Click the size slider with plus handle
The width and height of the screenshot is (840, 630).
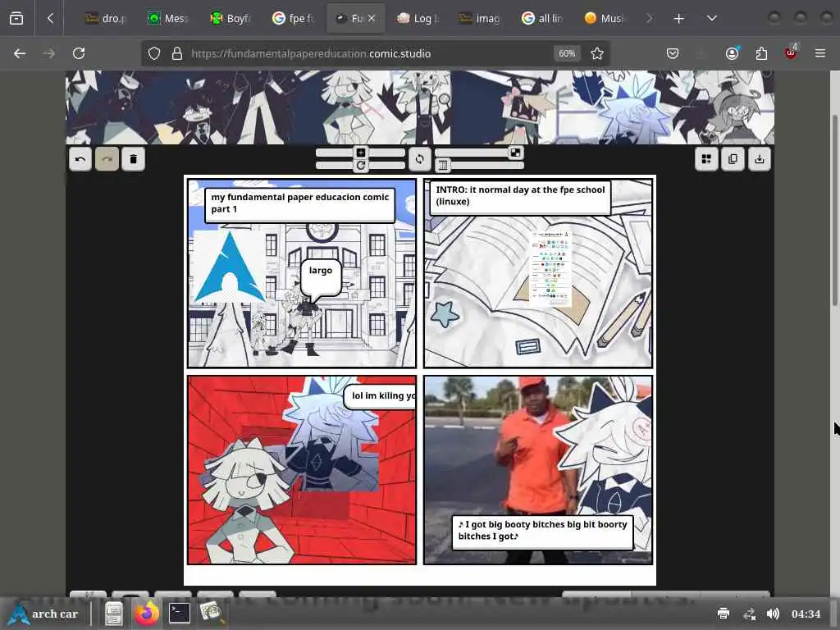[361, 153]
